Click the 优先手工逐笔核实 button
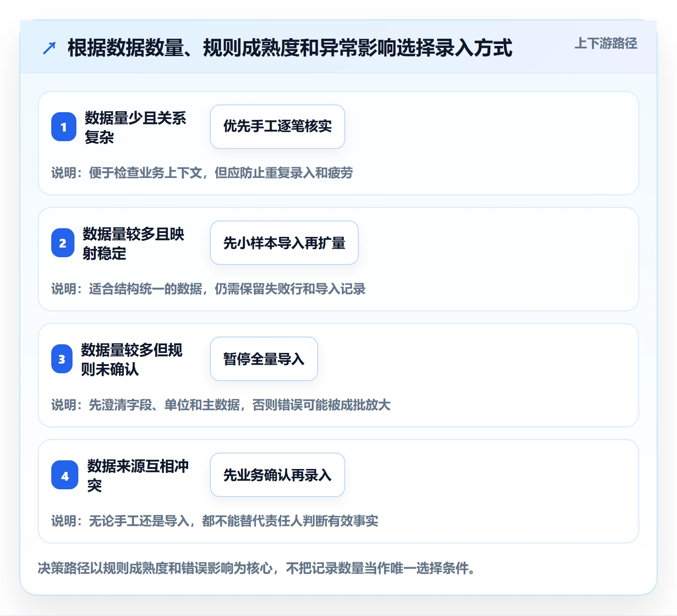677x616 pixels. (278, 127)
